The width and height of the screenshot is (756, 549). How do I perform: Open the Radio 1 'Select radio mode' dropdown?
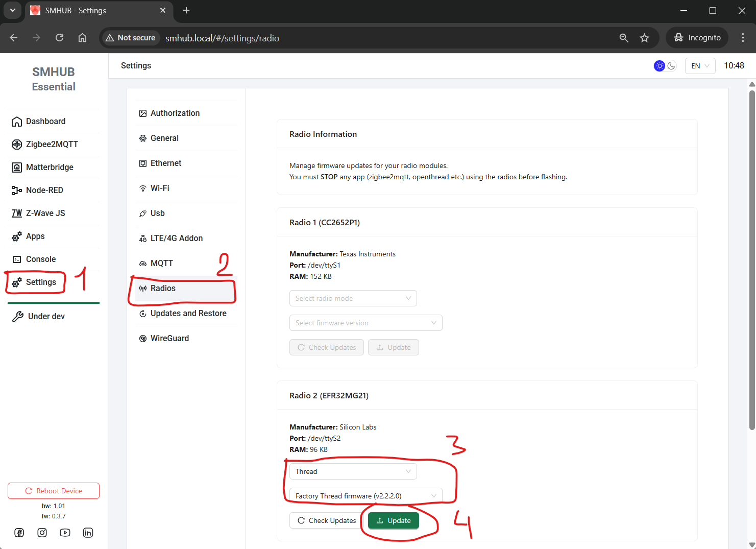coord(353,298)
